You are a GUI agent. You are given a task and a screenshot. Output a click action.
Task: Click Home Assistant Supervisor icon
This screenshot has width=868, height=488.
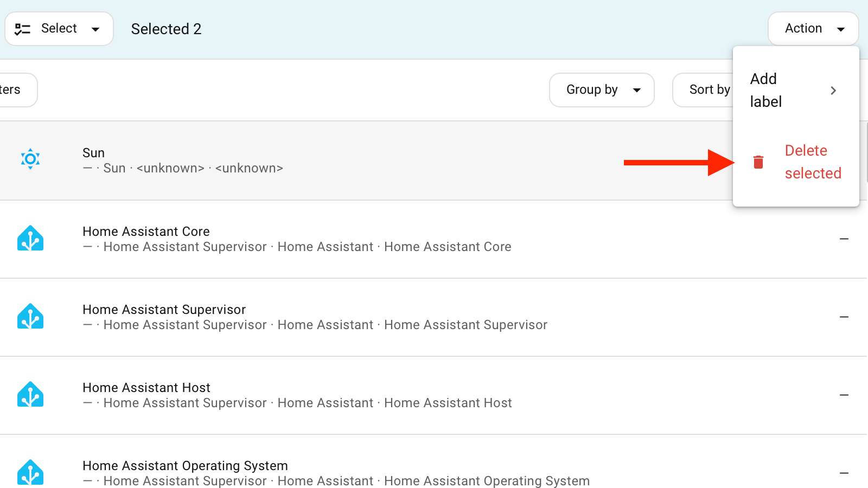pos(30,316)
